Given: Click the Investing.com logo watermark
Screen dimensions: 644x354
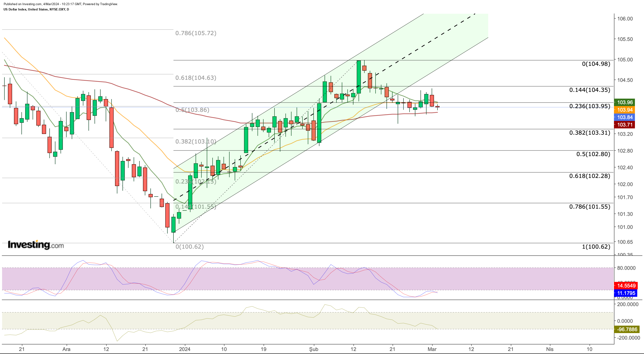Looking at the screenshot, I should (36, 245).
